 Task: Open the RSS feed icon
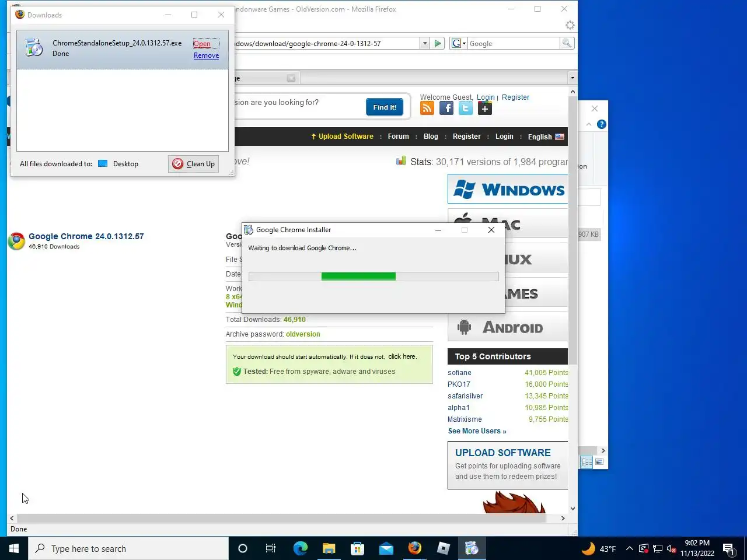[427, 108]
